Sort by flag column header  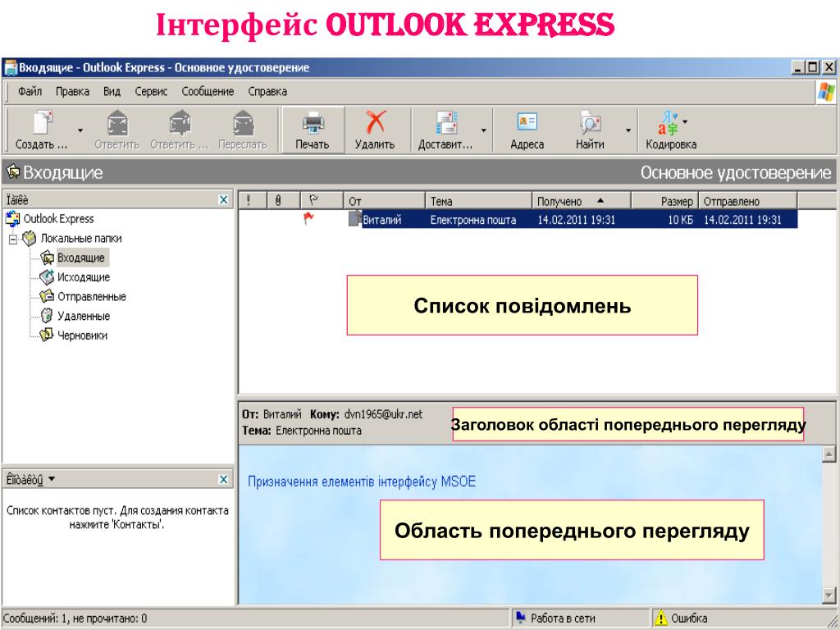322,201
